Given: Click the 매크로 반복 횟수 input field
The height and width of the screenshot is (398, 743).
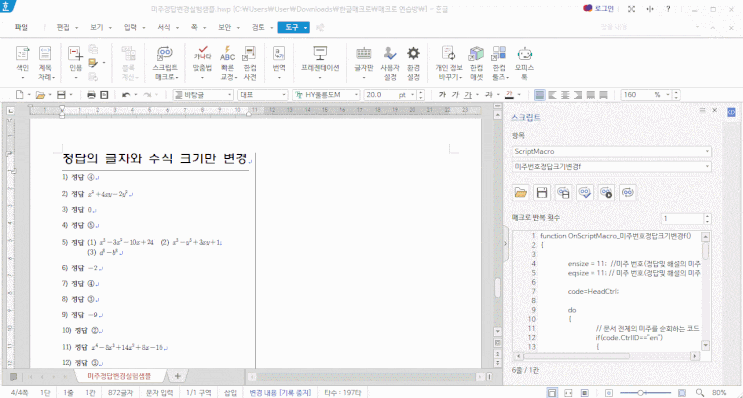Looking at the screenshot, I should pyautogui.click(x=683, y=218).
